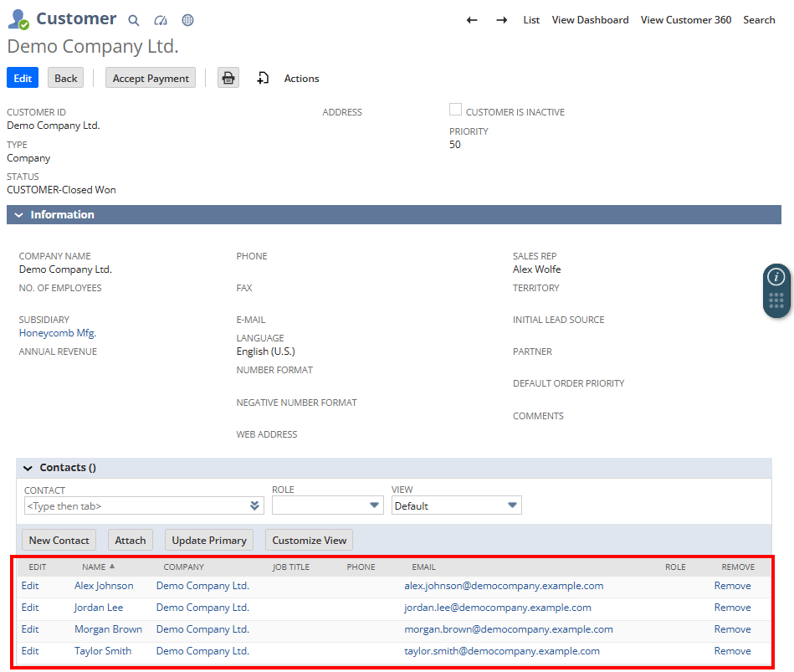The width and height of the screenshot is (794, 672).
Task: Sort contacts by the Name column arrow
Action: tap(112, 567)
